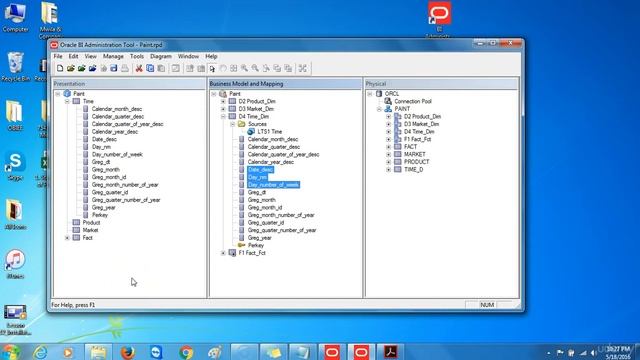Select Calendar_month_desc in Presentation pane

pos(117,109)
